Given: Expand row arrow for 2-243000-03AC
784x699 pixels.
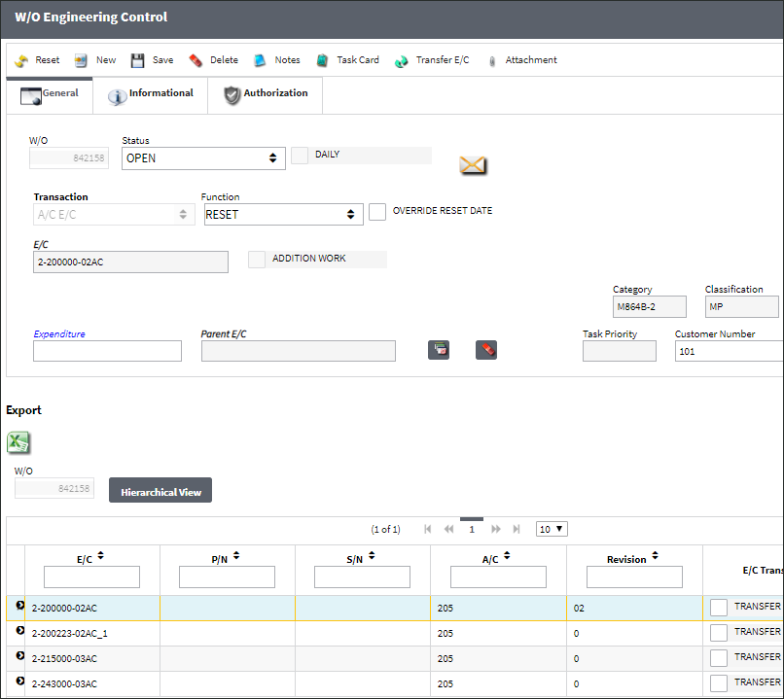Looking at the screenshot, I should click(20, 681).
